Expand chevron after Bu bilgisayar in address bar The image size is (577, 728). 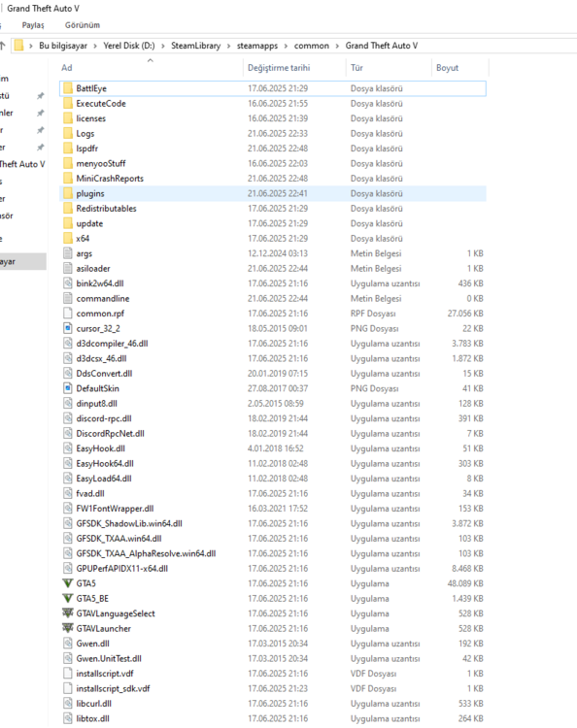pos(95,46)
